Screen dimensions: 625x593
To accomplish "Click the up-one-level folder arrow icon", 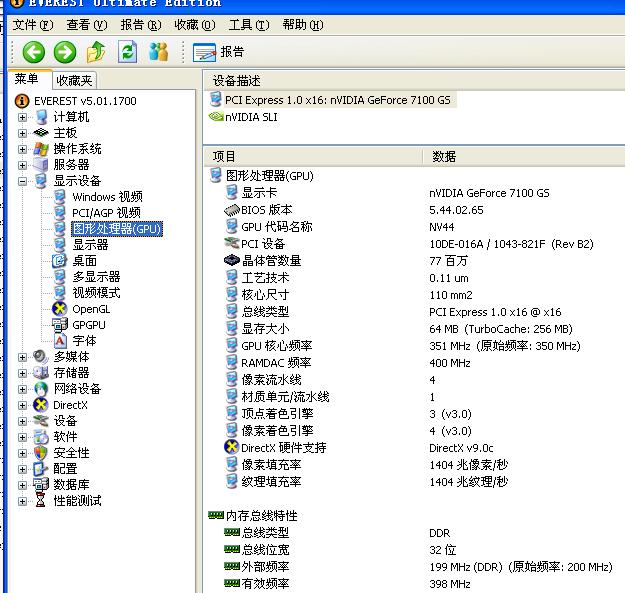I will pos(96,52).
